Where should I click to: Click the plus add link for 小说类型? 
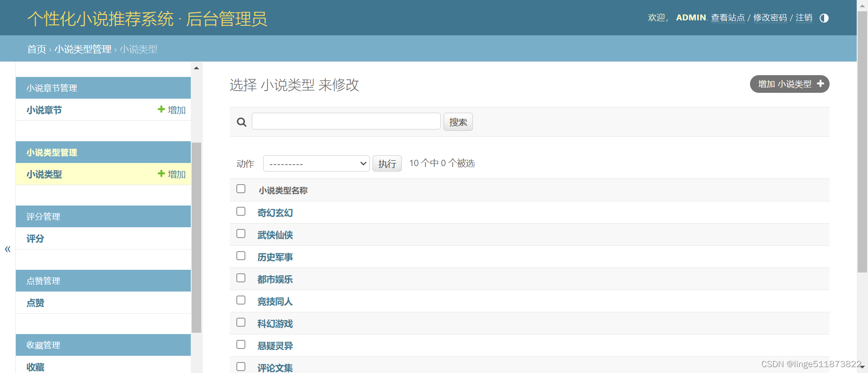point(171,174)
